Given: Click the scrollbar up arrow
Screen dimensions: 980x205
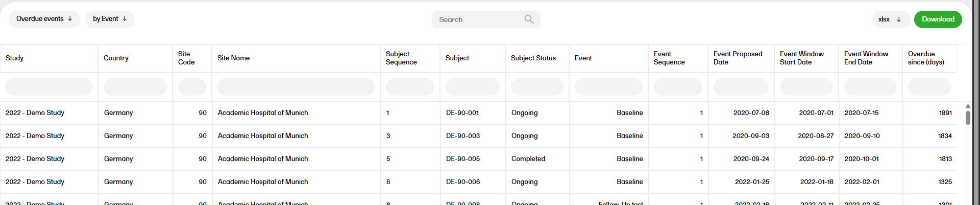Looking at the screenshot, I should [x=968, y=106].
